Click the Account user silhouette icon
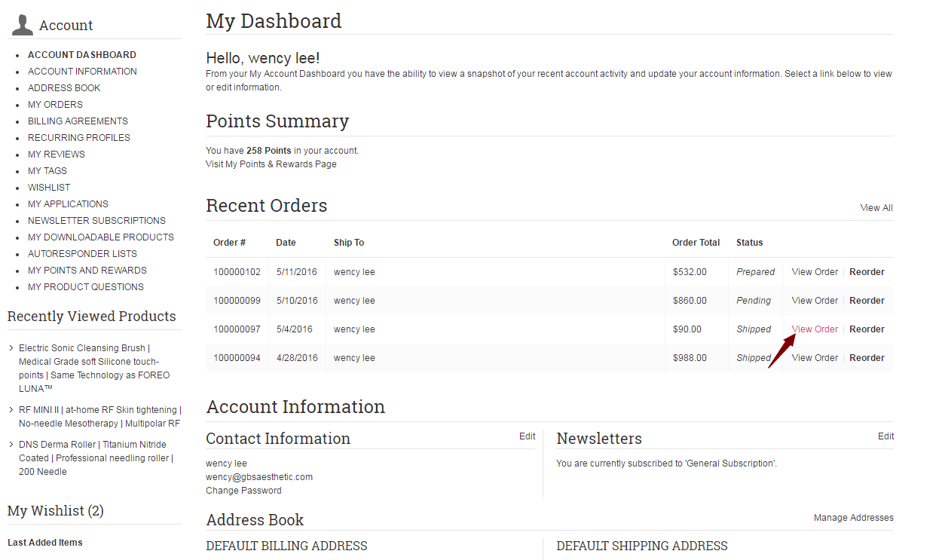933x560 pixels. [x=23, y=25]
